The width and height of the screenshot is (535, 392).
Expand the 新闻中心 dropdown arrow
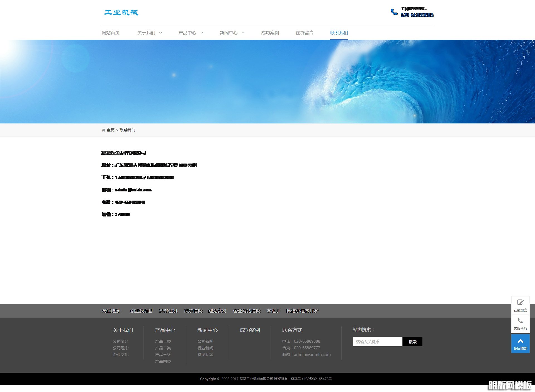pos(243,33)
